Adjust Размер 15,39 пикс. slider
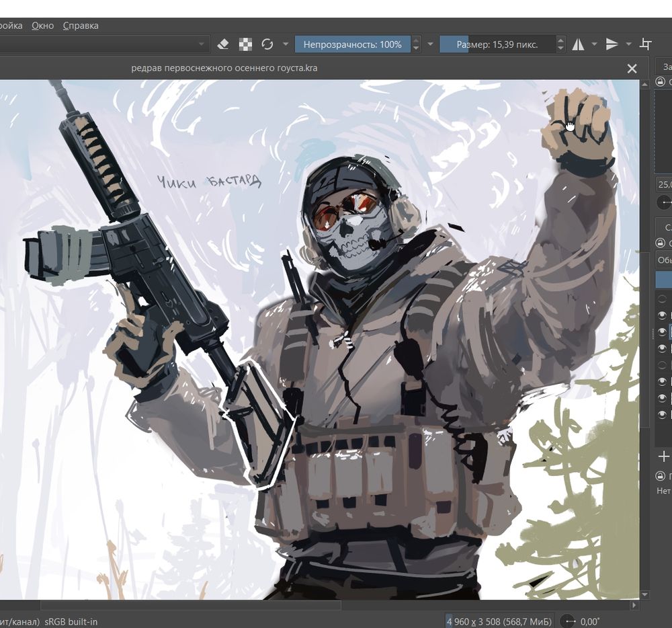This screenshot has width=672, height=628. point(497,44)
